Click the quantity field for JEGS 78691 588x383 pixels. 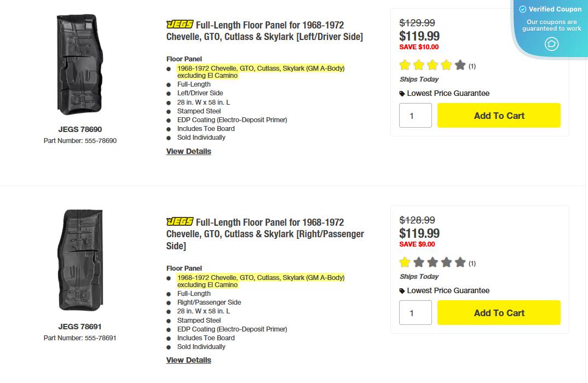coord(415,312)
